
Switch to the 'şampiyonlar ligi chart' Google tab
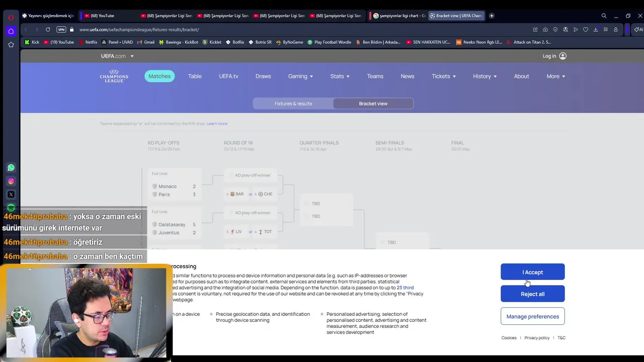[398, 16]
